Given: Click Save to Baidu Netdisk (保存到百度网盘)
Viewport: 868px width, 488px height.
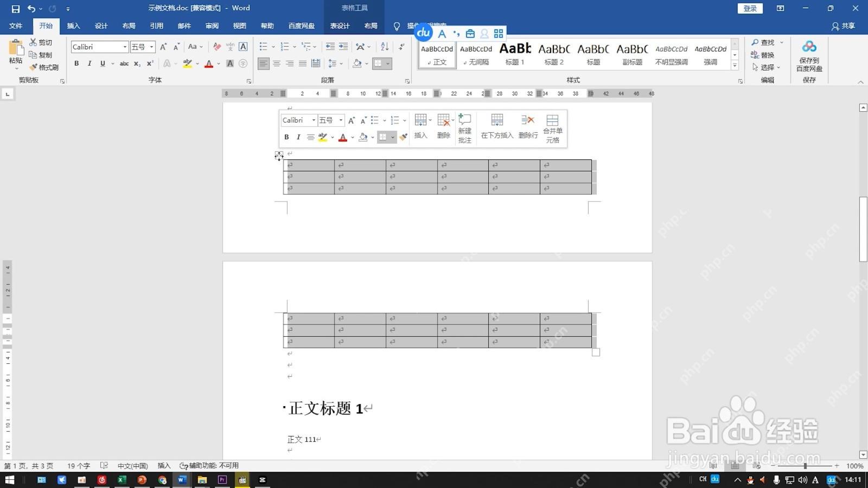Looking at the screenshot, I should [x=809, y=56].
